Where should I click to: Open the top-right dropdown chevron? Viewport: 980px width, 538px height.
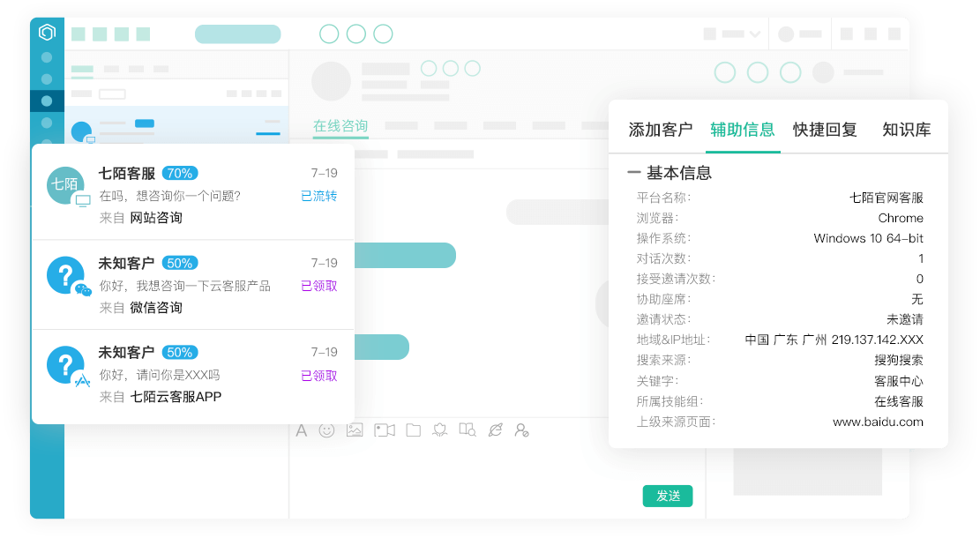tap(754, 34)
